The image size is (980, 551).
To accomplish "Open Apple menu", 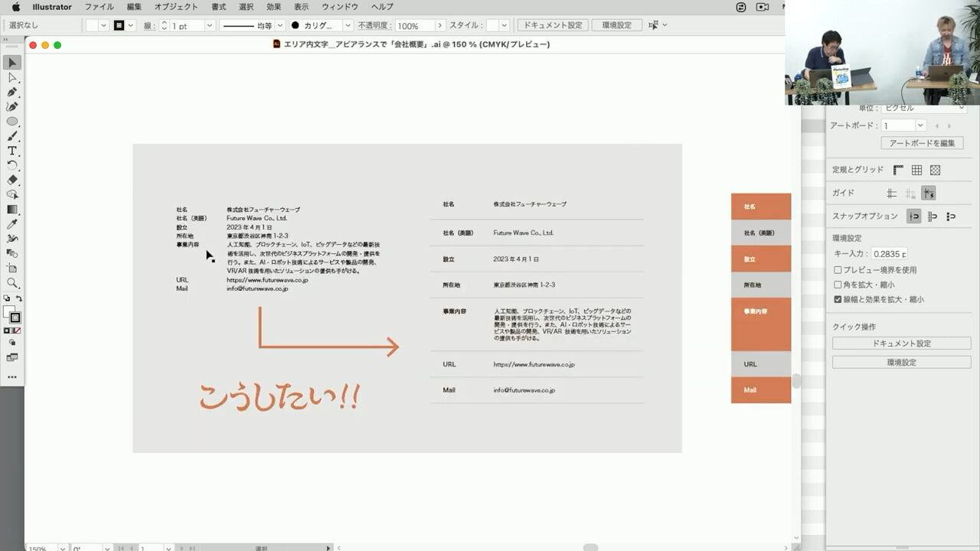I will click(x=15, y=7).
